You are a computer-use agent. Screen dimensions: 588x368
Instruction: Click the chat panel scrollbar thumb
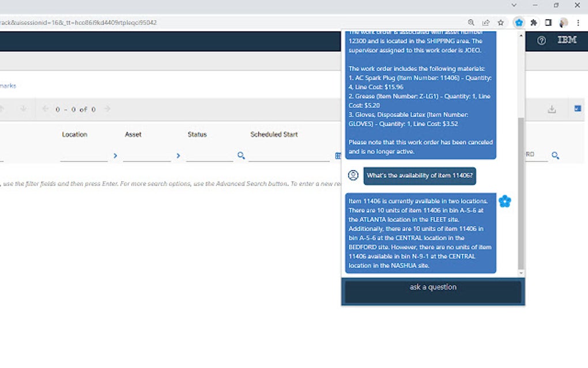[521, 193]
